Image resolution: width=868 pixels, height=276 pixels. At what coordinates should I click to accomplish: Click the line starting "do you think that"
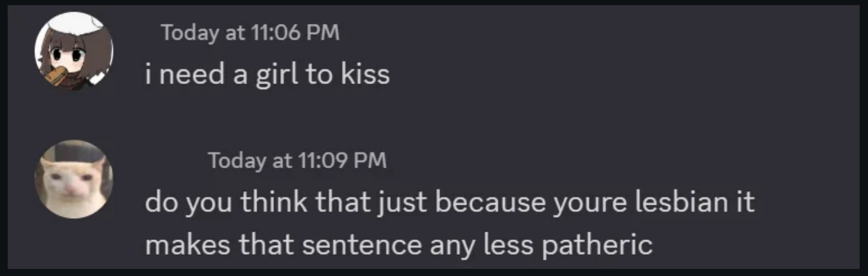[450, 203]
